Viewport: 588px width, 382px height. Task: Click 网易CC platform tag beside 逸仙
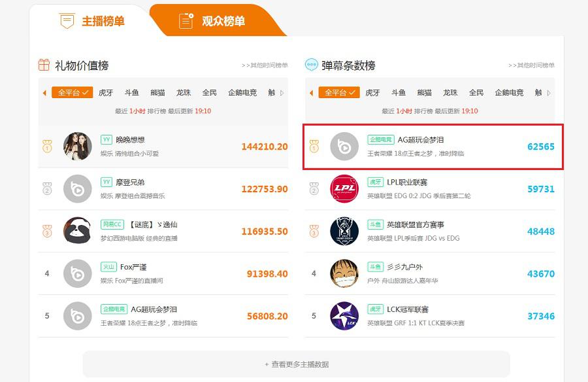(x=112, y=224)
